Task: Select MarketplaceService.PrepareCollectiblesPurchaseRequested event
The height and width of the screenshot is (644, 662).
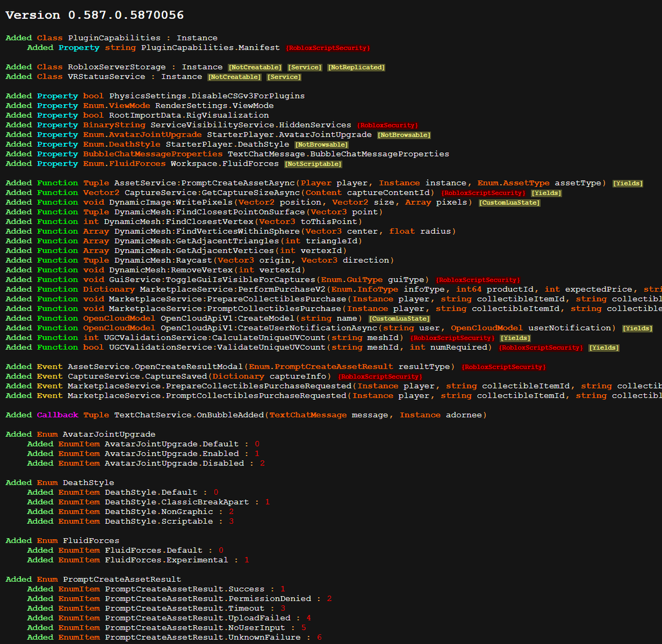Action: click(x=210, y=386)
